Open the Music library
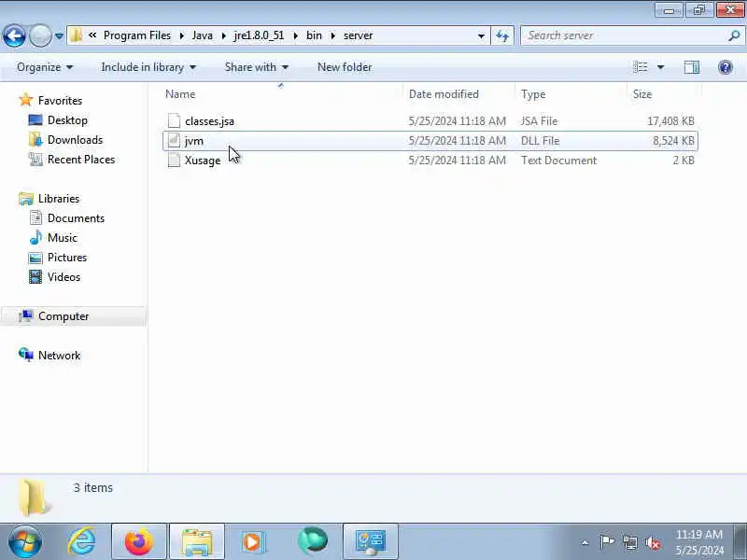 coord(62,238)
